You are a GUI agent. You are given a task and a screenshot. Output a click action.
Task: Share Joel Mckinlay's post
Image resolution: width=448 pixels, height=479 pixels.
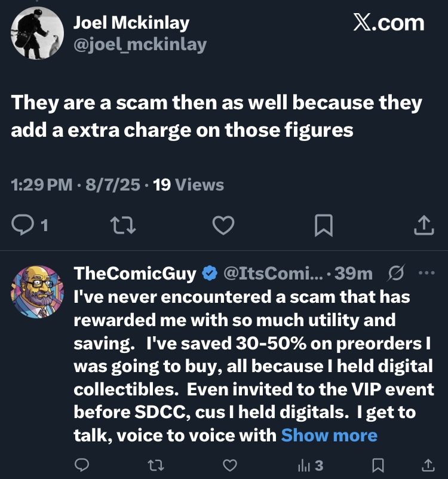(424, 225)
